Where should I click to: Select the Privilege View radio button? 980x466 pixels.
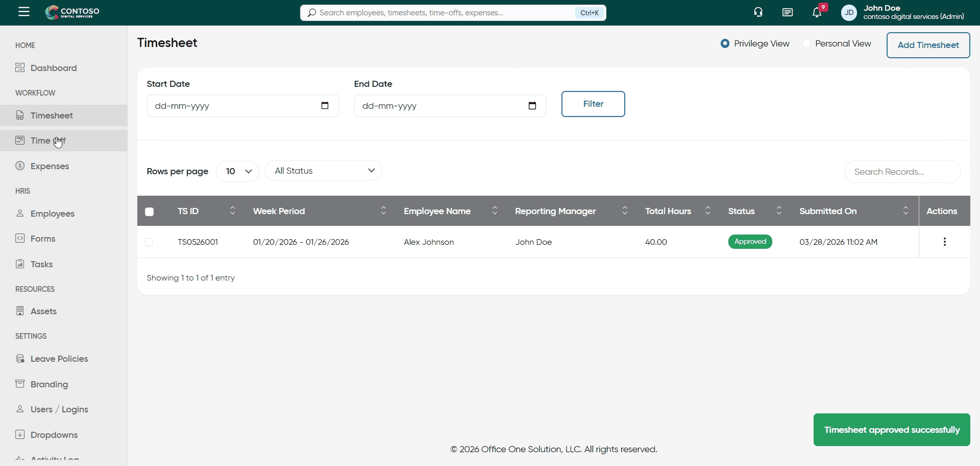725,44
